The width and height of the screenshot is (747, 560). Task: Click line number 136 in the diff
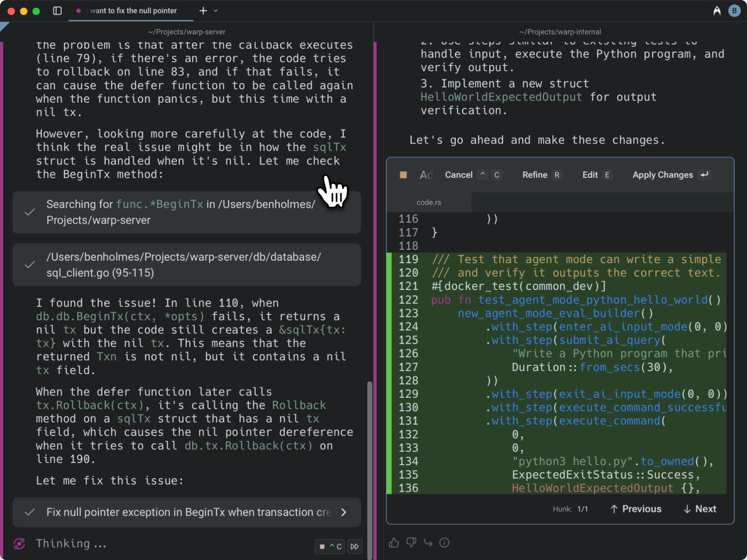pos(408,488)
